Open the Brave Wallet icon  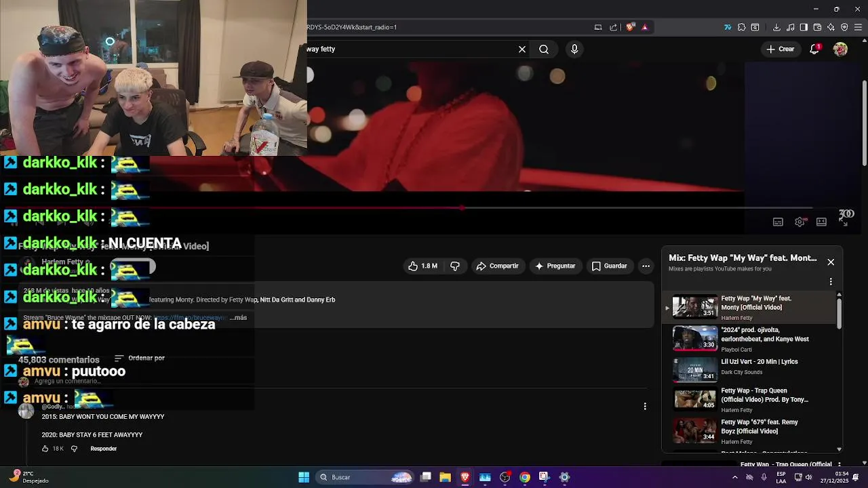point(817,27)
